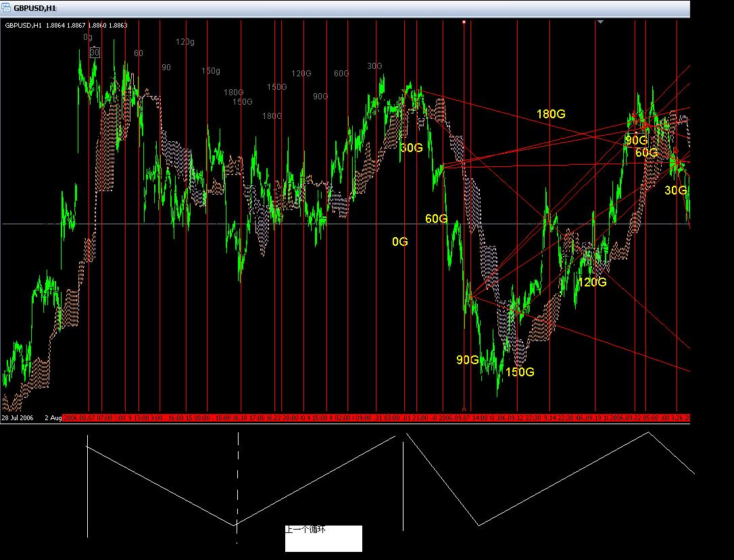The image size is (734, 560).
Task: Select the chart shift triangle marker
Action: pyautogui.click(x=600, y=22)
